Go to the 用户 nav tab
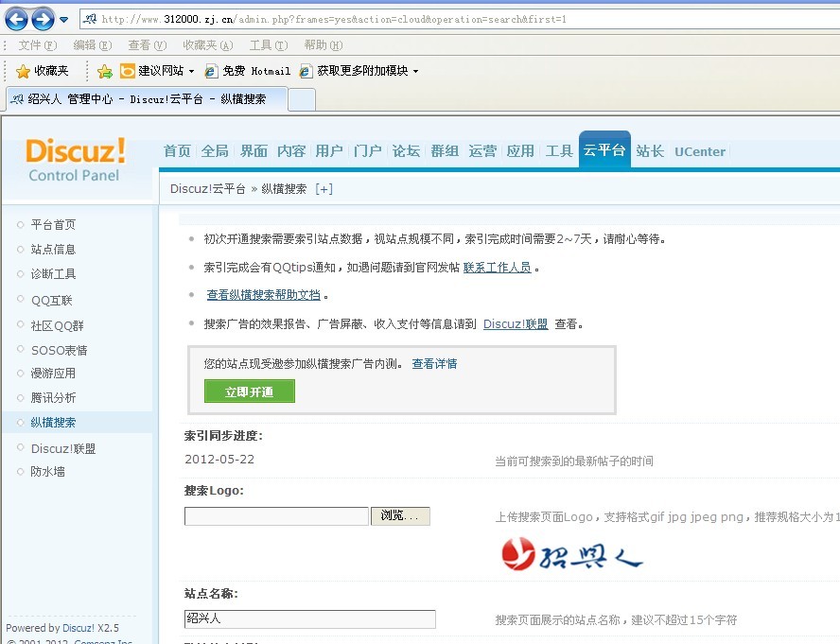Image resolution: width=840 pixels, height=644 pixels. coord(329,151)
